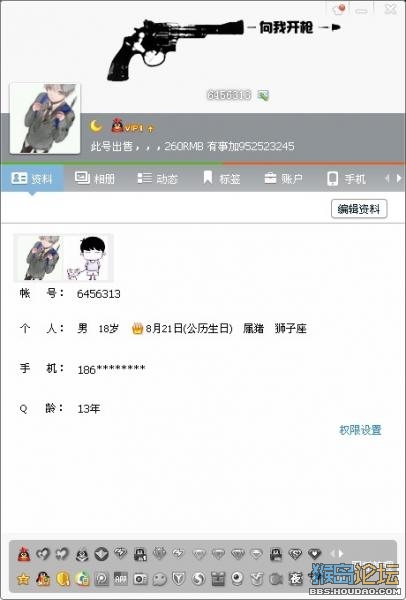Click the left arrow beside the 手机 tab
Screen dimensions: 406x600
click(387, 178)
